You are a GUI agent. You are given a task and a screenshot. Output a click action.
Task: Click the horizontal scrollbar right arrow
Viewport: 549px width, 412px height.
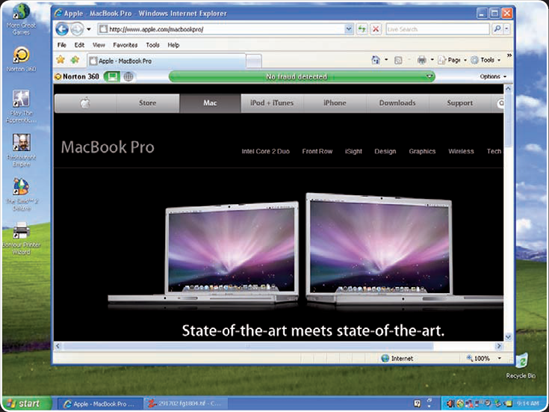(x=499, y=346)
